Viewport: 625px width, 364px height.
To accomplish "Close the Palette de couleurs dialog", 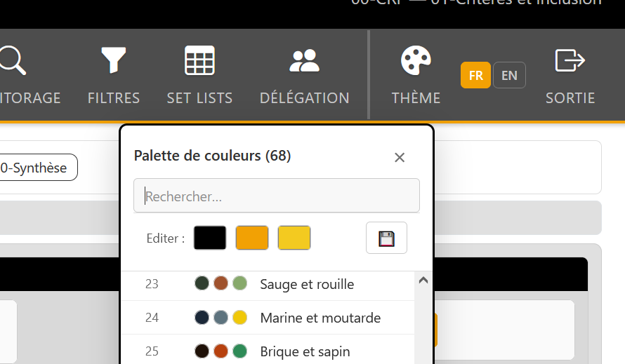I will click(x=400, y=157).
